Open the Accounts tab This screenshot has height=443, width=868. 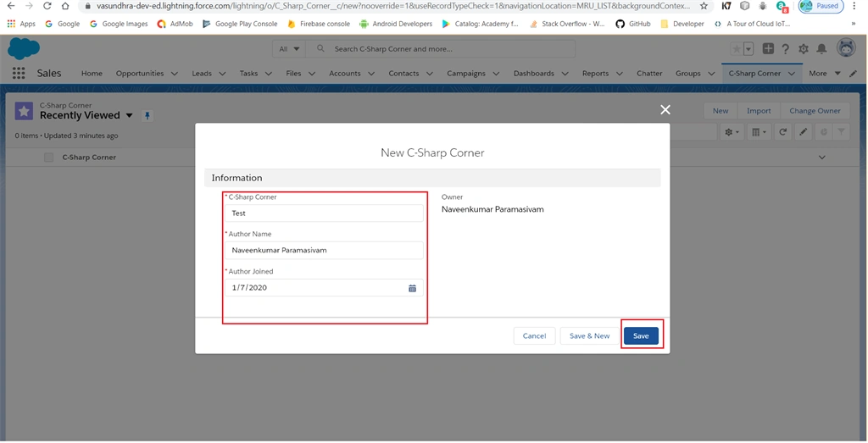click(344, 73)
